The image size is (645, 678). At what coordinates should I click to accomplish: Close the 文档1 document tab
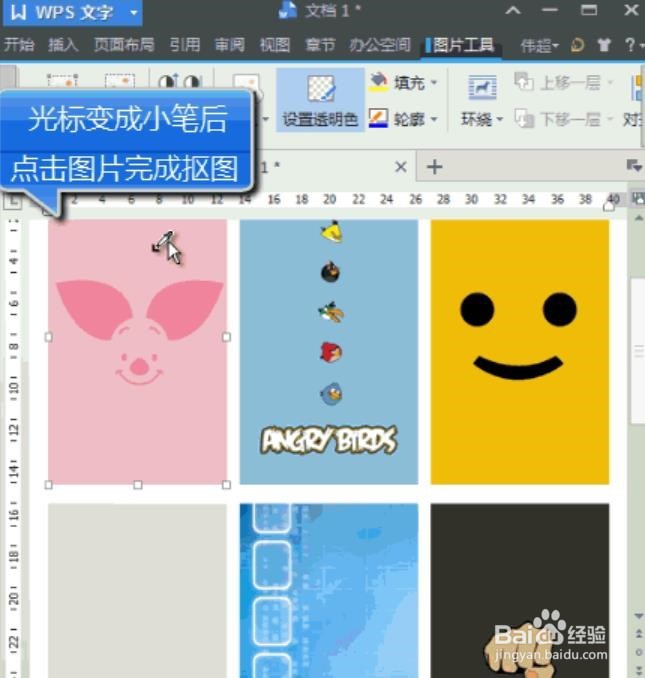point(401,167)
